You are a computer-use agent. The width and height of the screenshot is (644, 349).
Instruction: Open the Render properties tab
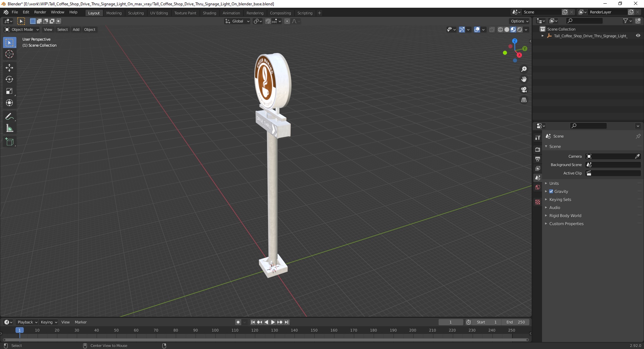538,149
